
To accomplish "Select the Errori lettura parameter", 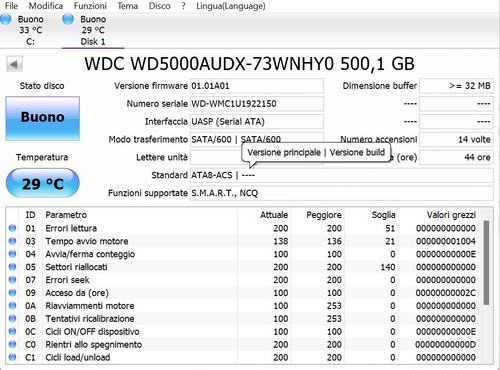I will tap(71, 228).
